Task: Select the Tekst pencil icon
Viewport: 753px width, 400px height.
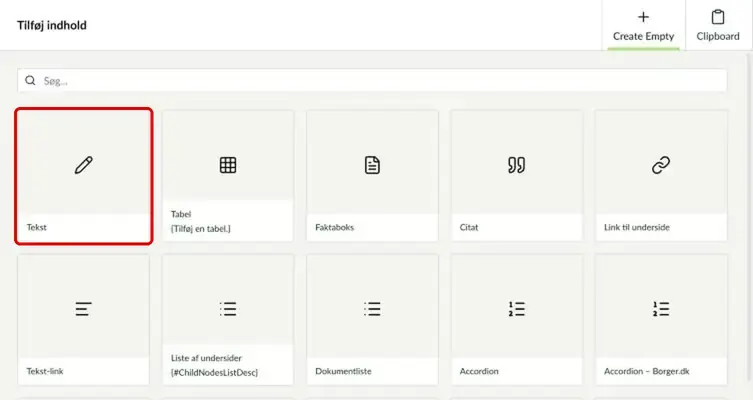Action: pos(84,165)
